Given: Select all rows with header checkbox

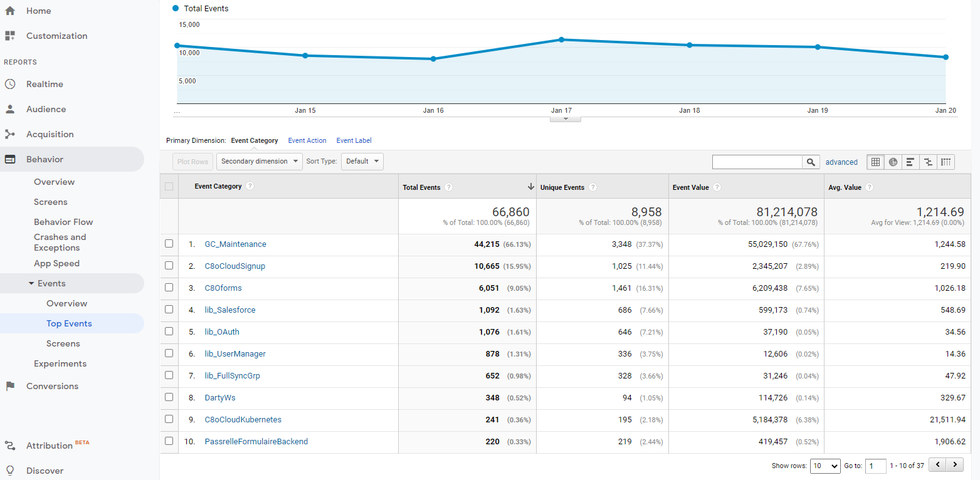Looking at the screenshot, I should pos(169,186).
